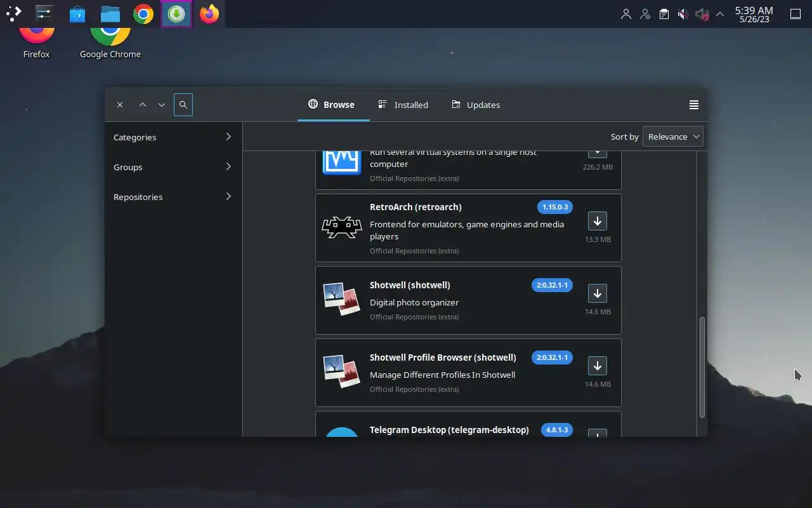Viewport: 812px width, 508px height.
Task: Click the second person-shaped tray icon
Action: [x=645, y=14]
